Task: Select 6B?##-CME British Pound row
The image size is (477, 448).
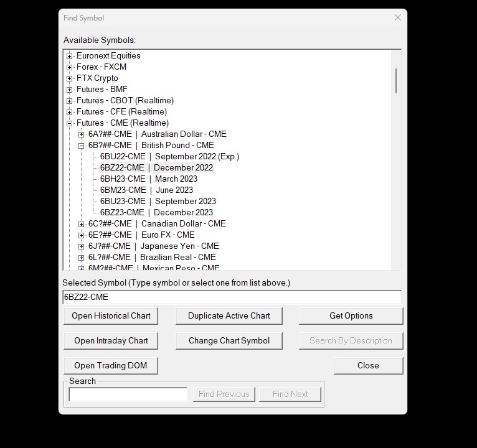Action: [x=151, y=146]
